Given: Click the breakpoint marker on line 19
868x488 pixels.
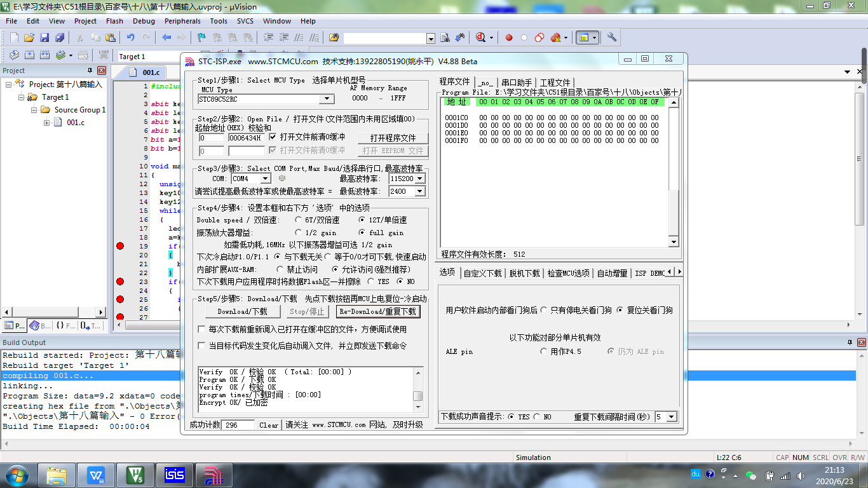Looking at the screenshot, I should tap(120, 246).
